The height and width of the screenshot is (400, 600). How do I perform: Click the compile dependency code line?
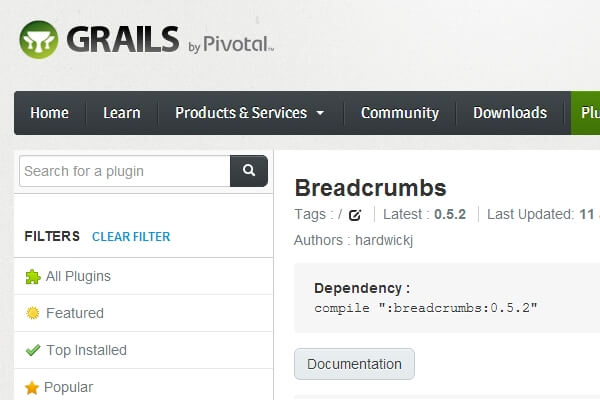[x=426, y=306]
